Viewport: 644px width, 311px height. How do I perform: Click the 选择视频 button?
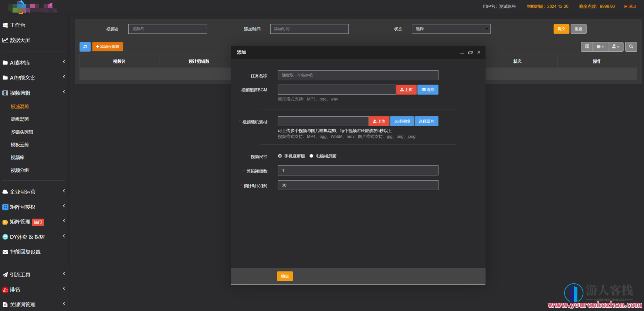[401, 122]
